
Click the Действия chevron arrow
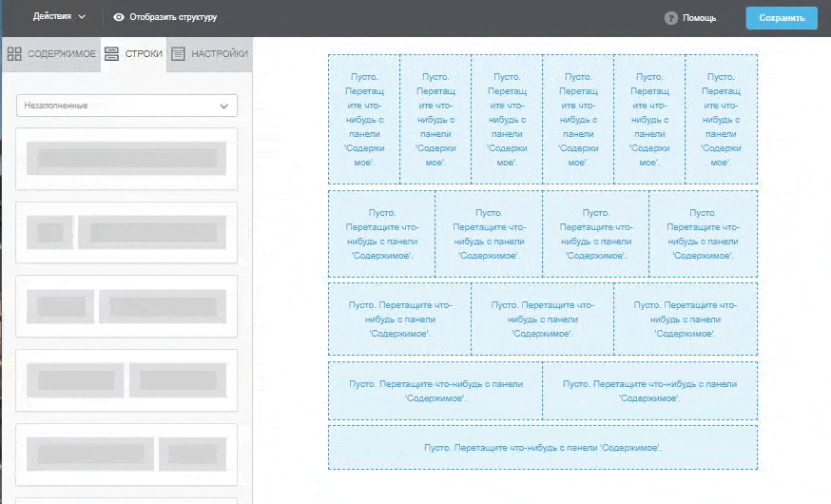(x=82, y=17)
